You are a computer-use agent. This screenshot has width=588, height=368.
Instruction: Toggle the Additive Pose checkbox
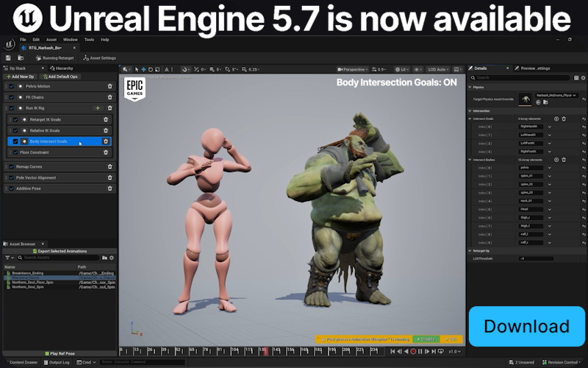pos(11,188)
